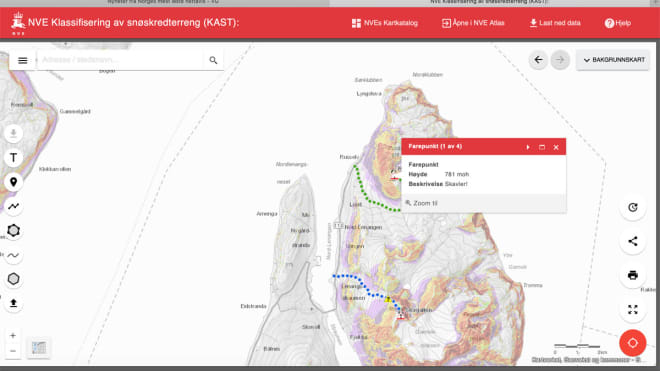Select the place marker pin tool

(x=13, y=182)
